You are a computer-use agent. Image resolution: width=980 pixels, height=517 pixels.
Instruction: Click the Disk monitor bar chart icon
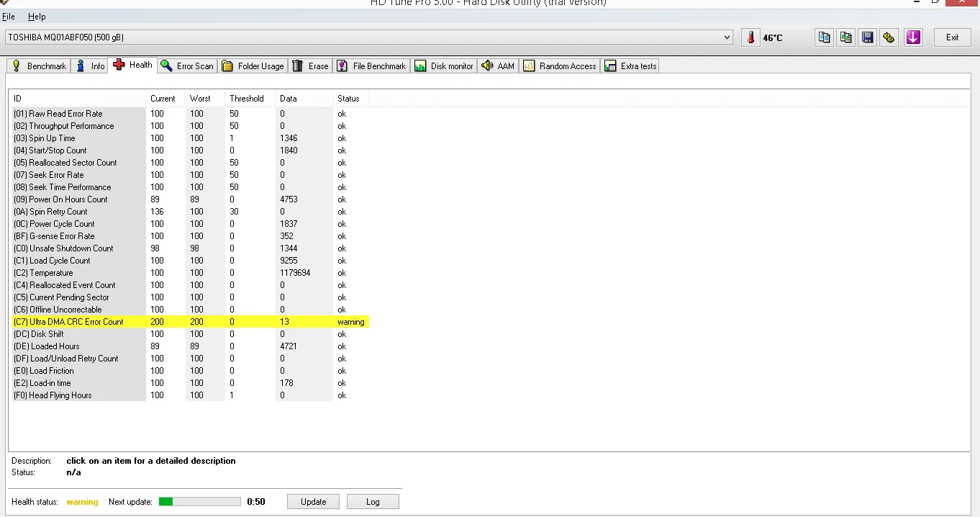(420, 66)
